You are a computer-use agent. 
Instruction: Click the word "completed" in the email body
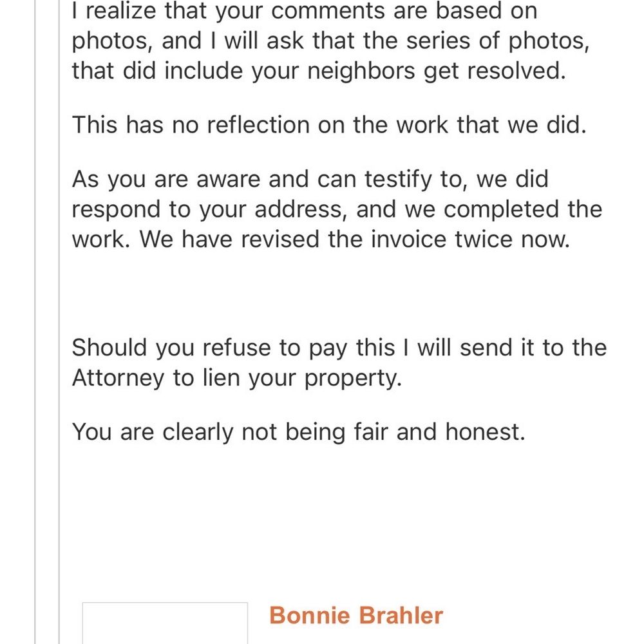coord(501,209)
